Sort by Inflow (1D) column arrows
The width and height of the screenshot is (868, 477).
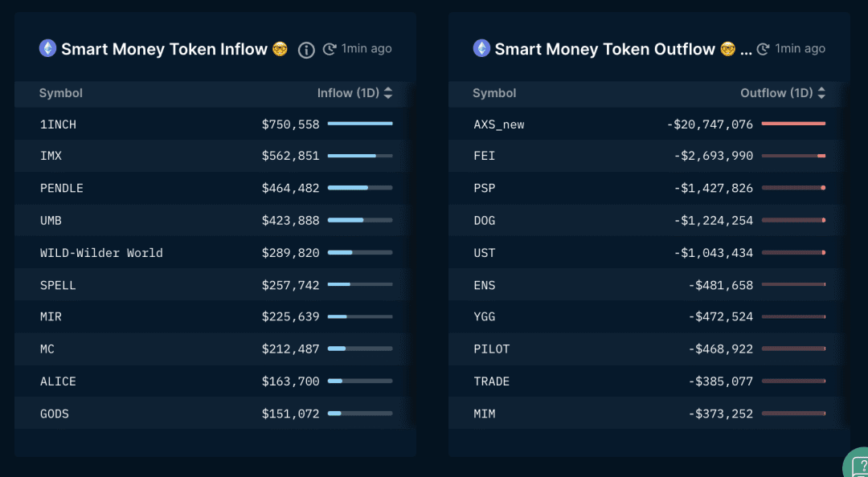click(x=388, y=93)
